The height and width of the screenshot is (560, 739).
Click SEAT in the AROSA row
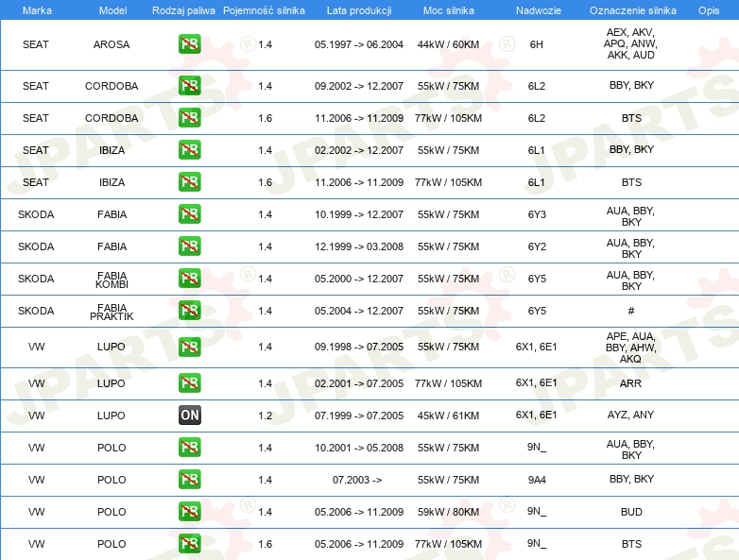35,44
